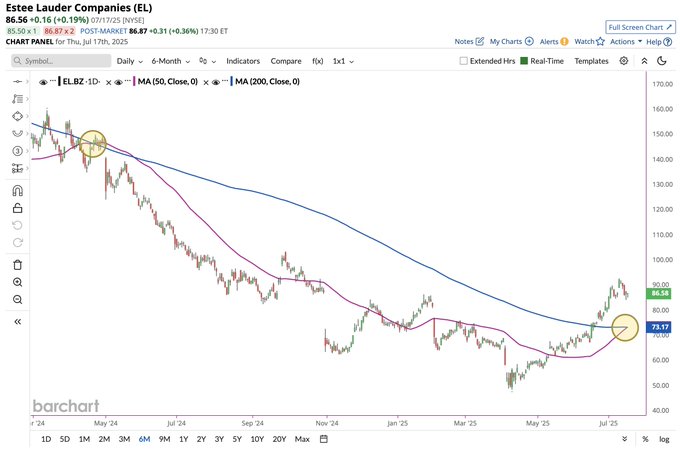Open the 6-Month period dropdown
The height and width of the screenshot is (451, 680).
[x=170, y=61]
